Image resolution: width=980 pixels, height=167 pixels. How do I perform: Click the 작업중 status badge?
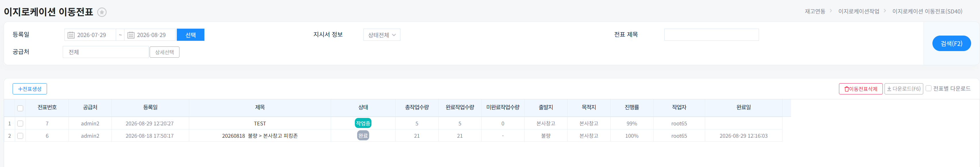[363, 123]
